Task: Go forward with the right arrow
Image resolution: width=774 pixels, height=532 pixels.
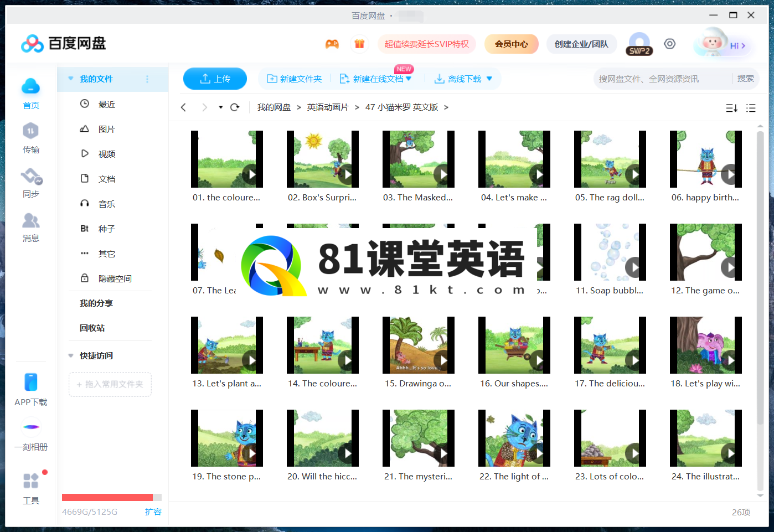Action: pos(204,107)
